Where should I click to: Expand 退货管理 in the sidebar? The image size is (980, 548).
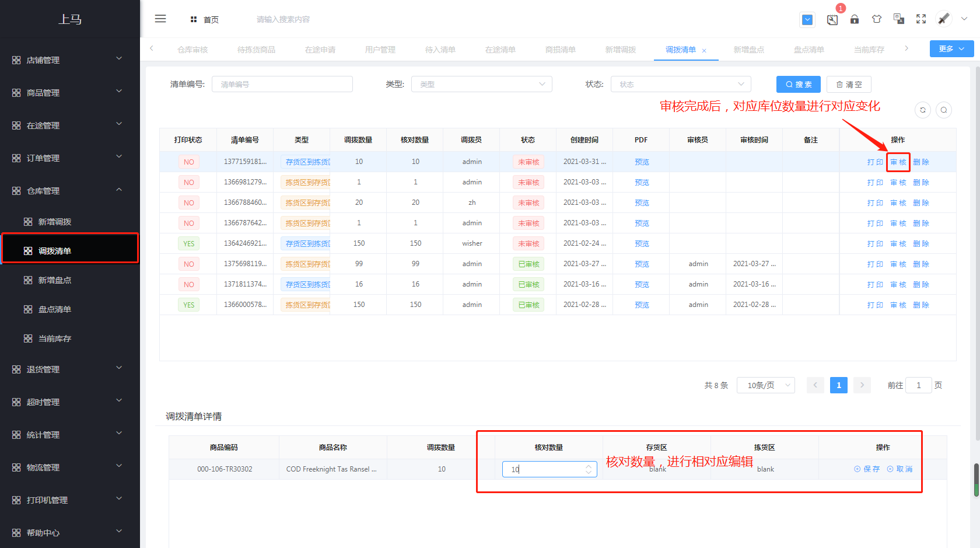click(x=70, y=369)
